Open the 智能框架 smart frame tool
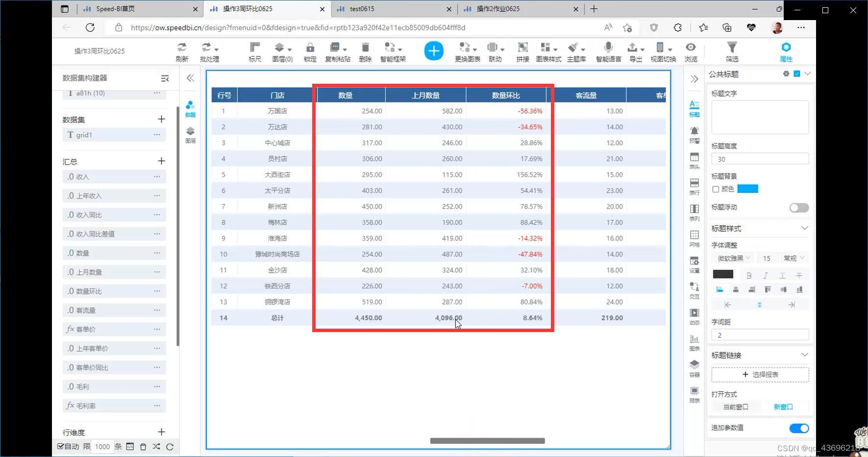 click(393, 51)
